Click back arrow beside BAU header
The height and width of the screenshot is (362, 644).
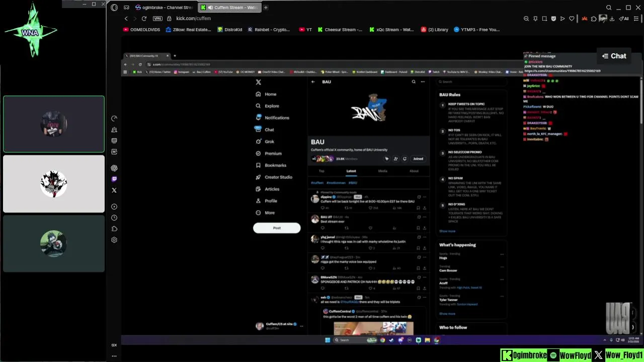tap(313, 81)
